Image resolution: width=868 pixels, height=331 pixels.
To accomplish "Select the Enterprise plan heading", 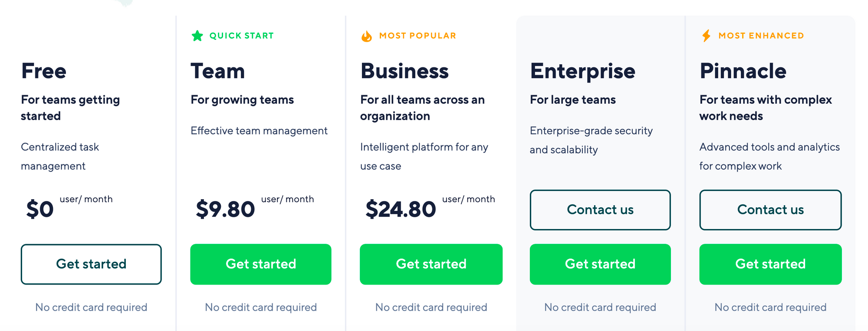I will click(582, 71).
